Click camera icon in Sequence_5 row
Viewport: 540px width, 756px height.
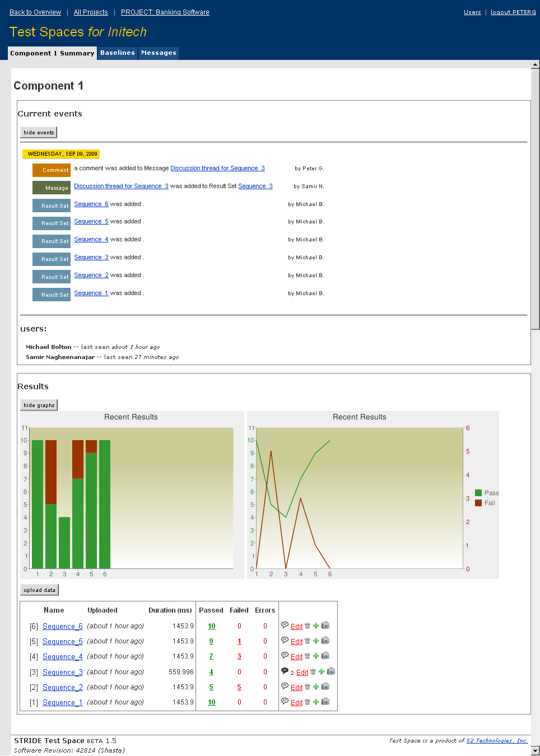coord(325,640)
